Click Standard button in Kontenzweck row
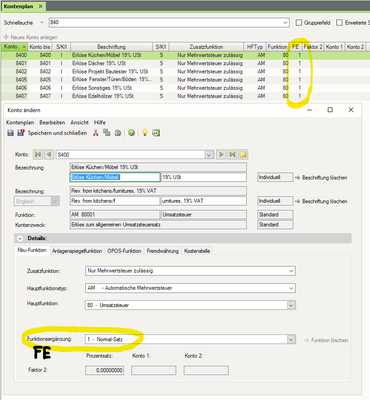This screenshot has height=400, width=370. pos(275,225)
